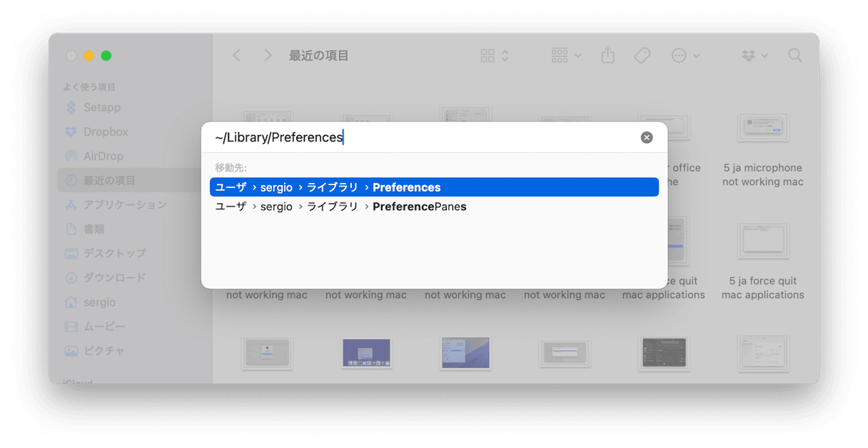The image size is (868, 448).
Task: Open the sergio home folder
Action: tap(99, 302)
